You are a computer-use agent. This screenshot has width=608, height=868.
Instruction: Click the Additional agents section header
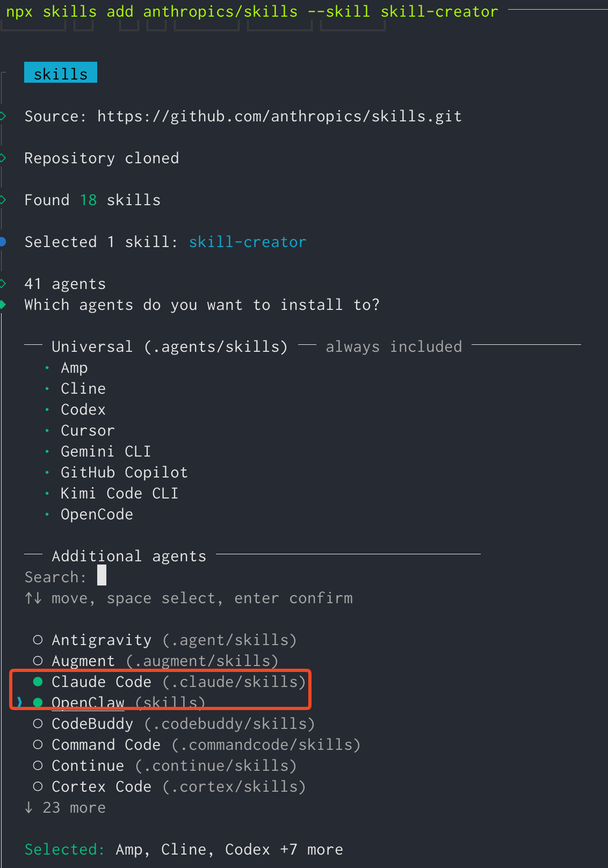pos(129,556)
